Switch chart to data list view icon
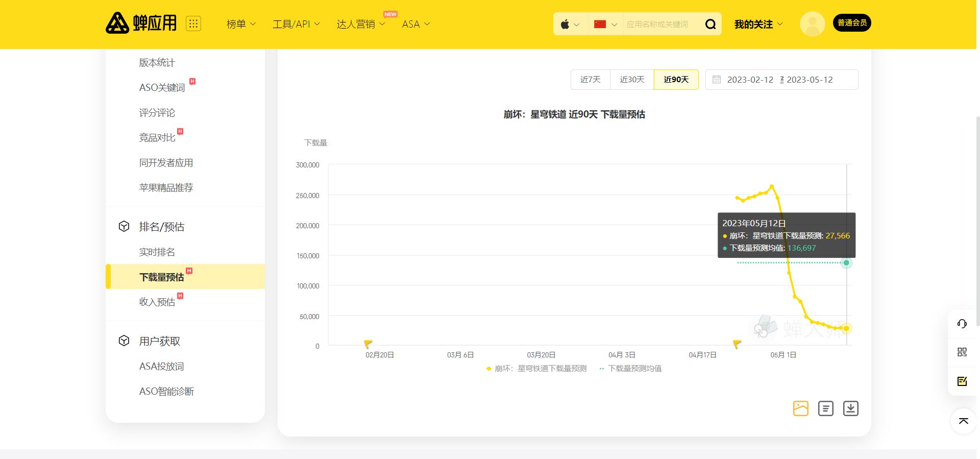The width and height of the screenshot is (980, 459). (x=826, y=408)
